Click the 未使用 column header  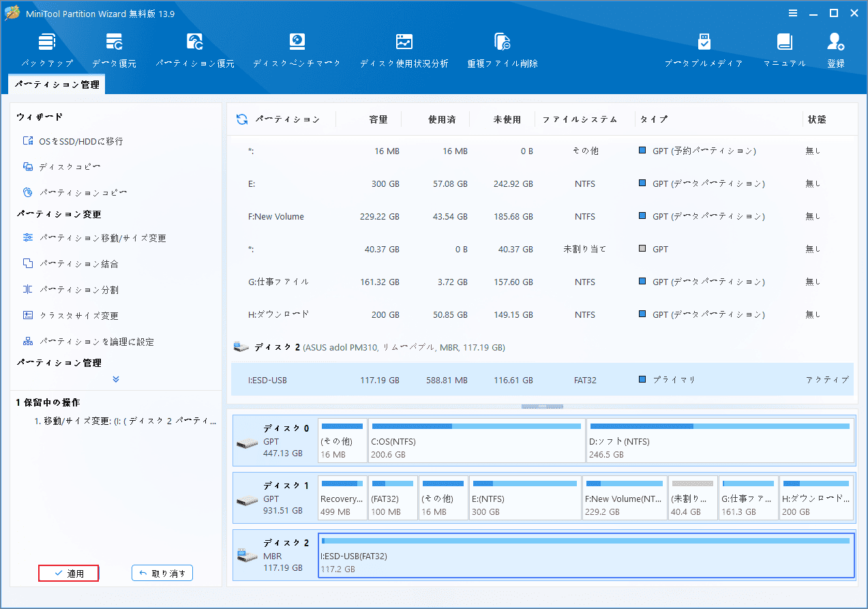click(x=507, y=119)
